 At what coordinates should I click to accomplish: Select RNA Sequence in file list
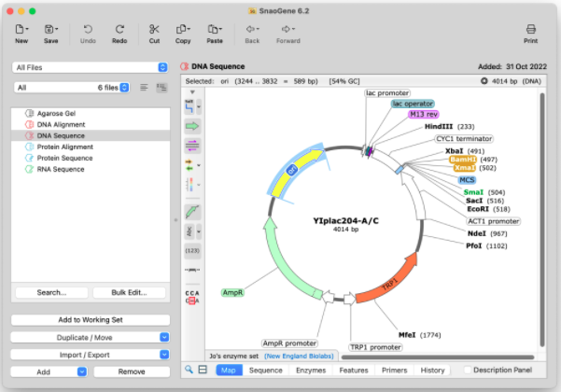click(91, 169)
